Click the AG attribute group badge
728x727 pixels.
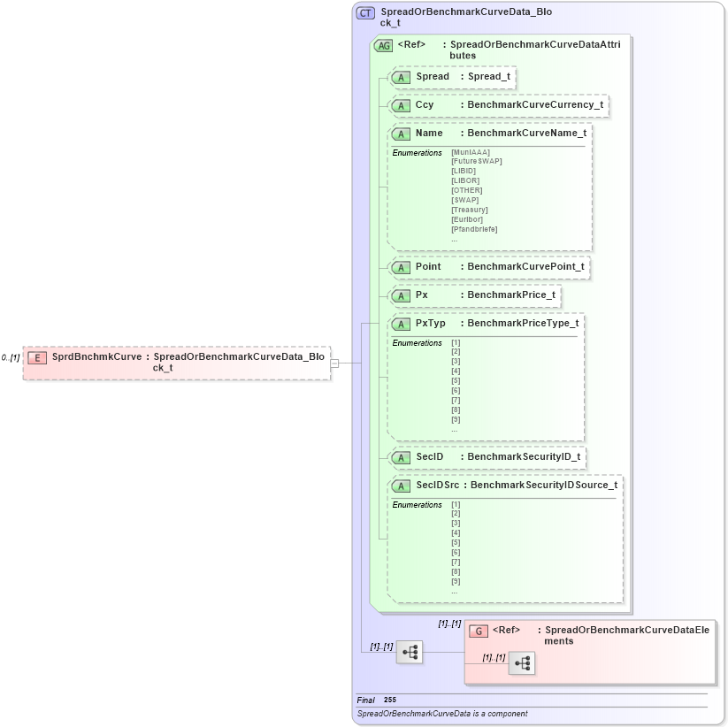(x=383, y=45)
